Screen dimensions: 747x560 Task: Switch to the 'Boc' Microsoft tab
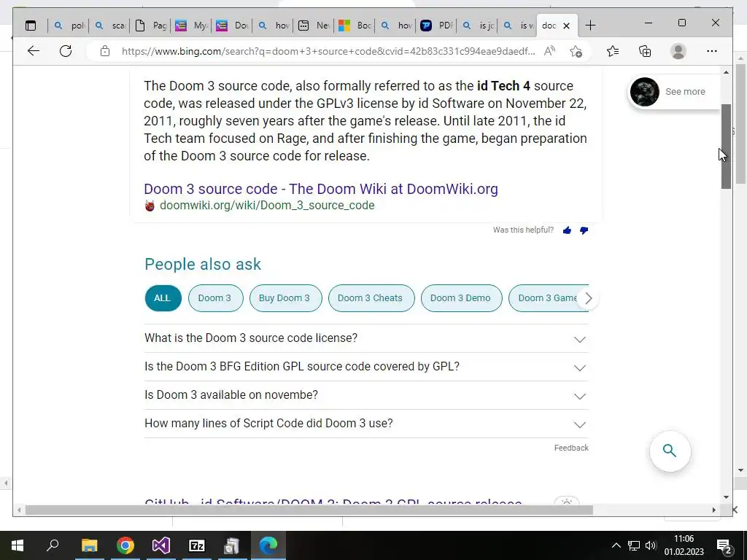click(355, 26)
